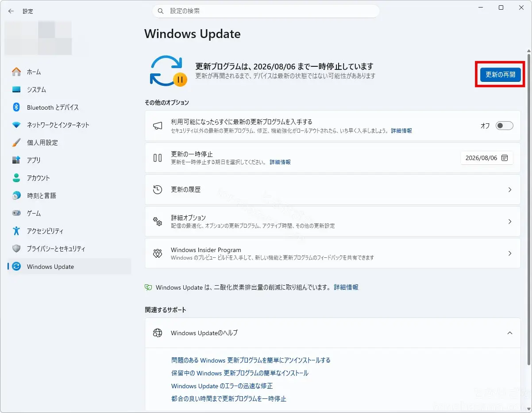Screen dimensions: 532x413
Task: Open 詳細情報 link under 更新の一時停止
Action: (x=280, y=162)
